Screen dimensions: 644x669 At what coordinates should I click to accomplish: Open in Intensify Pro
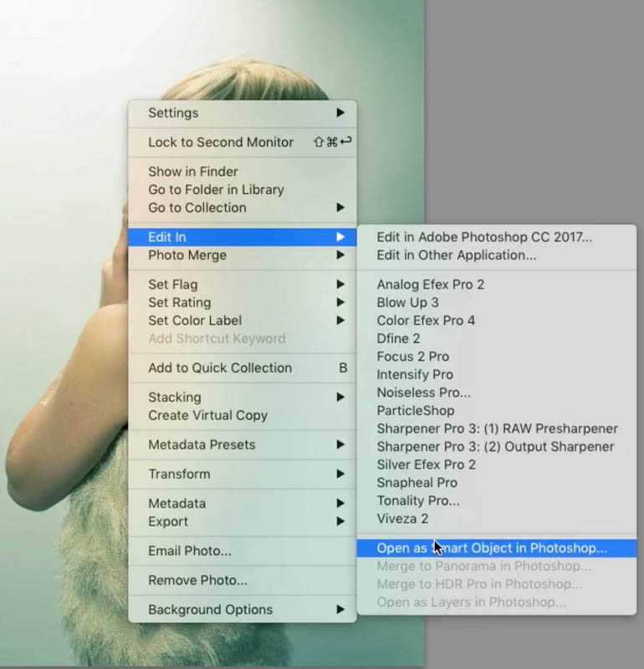496,375
